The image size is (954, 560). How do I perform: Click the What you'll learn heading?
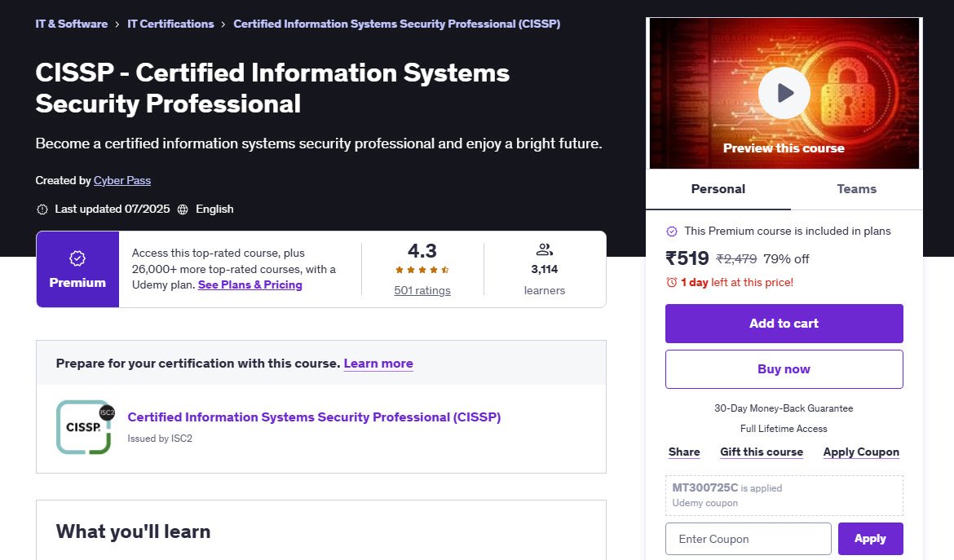[133, 531]
